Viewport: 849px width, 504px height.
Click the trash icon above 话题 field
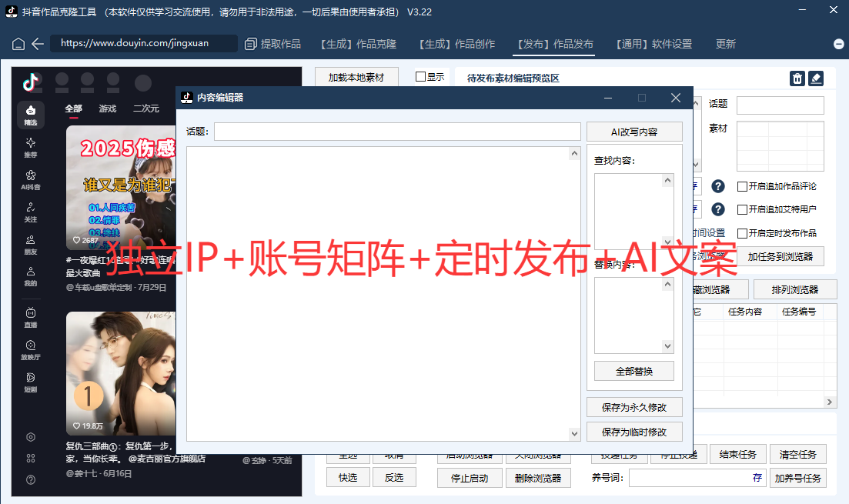(x=797, y=78)
